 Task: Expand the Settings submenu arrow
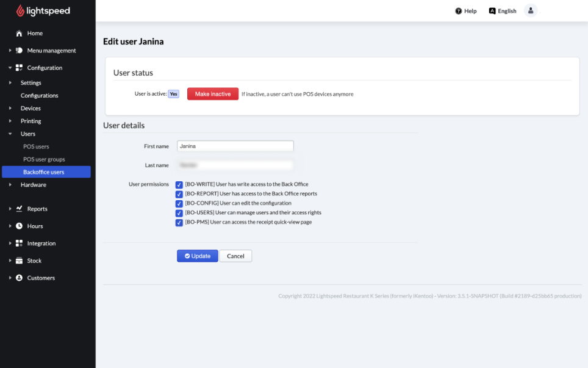click(10, 82)
